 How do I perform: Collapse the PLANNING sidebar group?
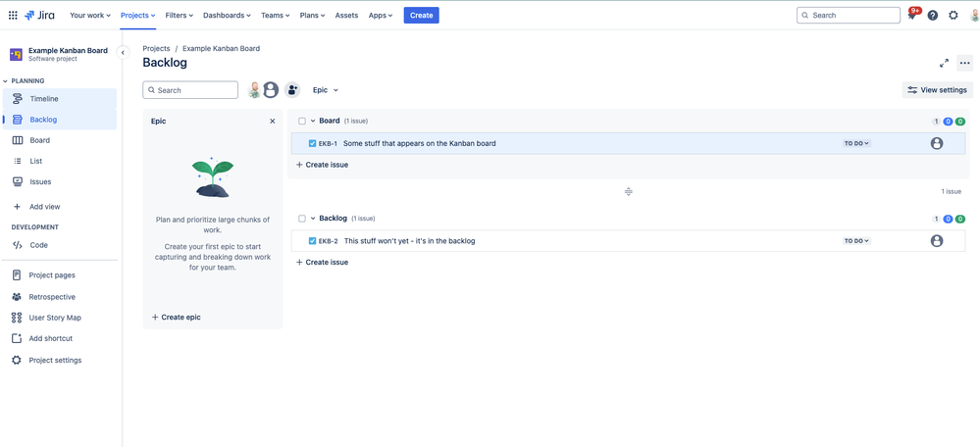[6, 81]
